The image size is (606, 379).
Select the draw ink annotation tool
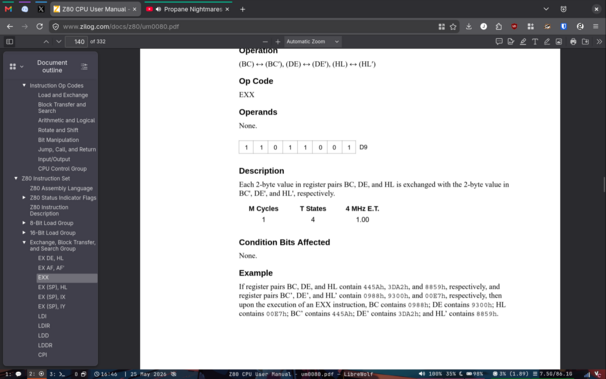(x=547, y=41)
